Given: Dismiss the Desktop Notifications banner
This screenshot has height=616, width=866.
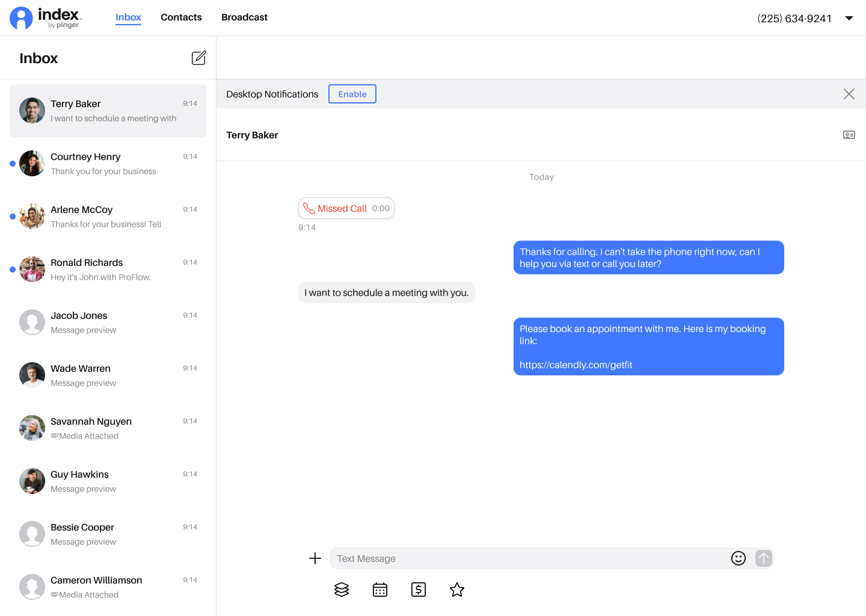Looking at the screenshot, I should coord(849,94).
